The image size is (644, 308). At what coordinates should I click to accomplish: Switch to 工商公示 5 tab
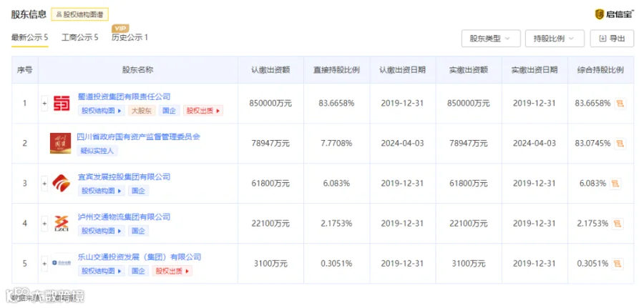79,38
